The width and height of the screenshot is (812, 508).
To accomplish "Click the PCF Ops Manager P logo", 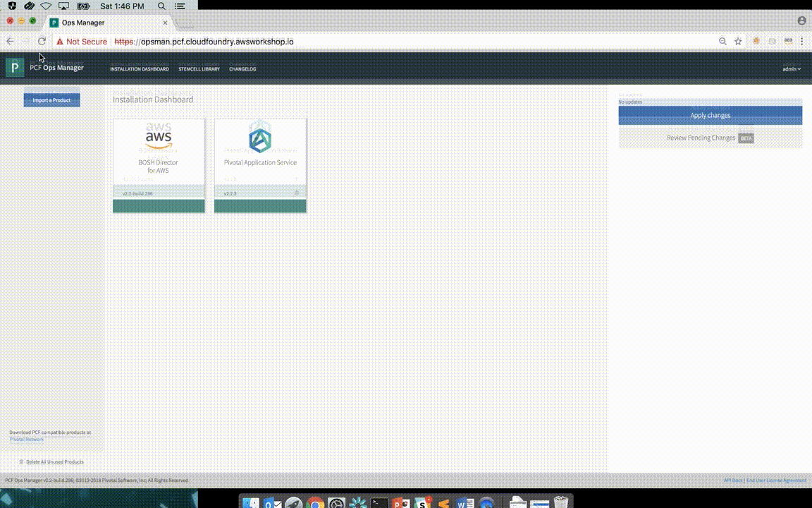I will coord(15,68).
